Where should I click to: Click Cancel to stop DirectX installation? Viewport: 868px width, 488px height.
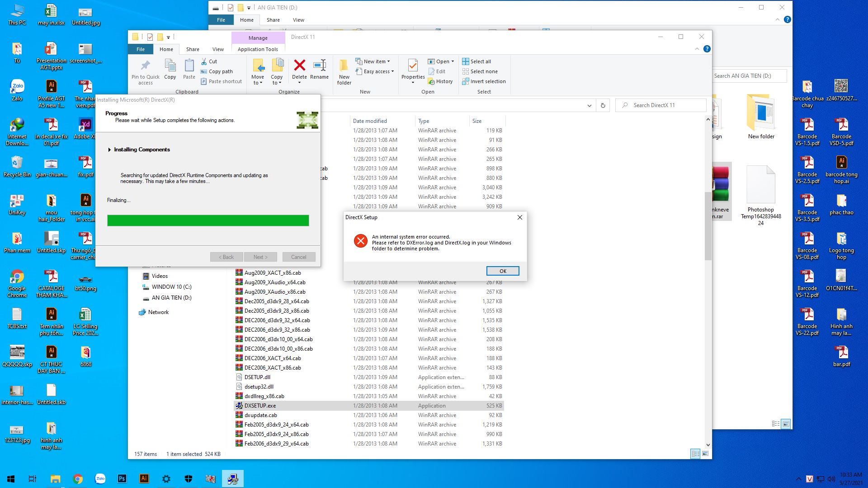[x=297, y=257]
